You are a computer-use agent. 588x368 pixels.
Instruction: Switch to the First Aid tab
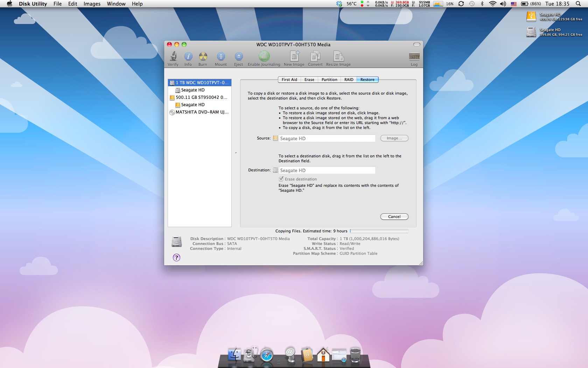click(x=289, y=80)
